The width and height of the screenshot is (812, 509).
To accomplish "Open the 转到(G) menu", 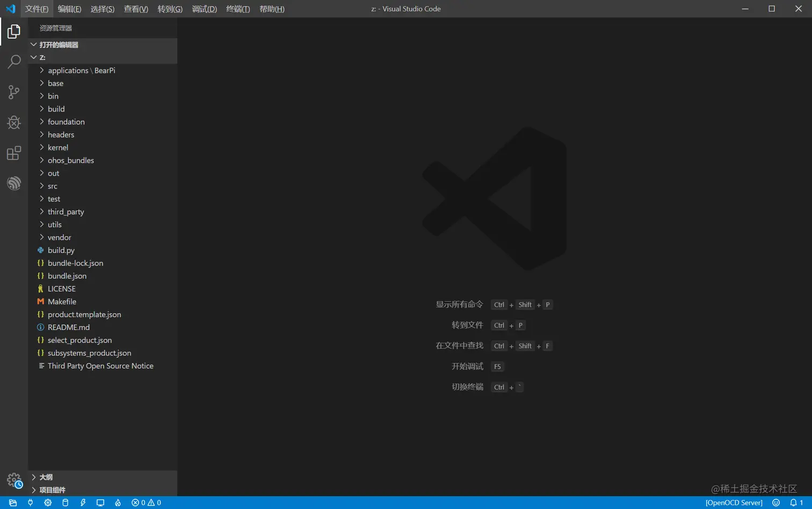I will click(x=170, y=9).
